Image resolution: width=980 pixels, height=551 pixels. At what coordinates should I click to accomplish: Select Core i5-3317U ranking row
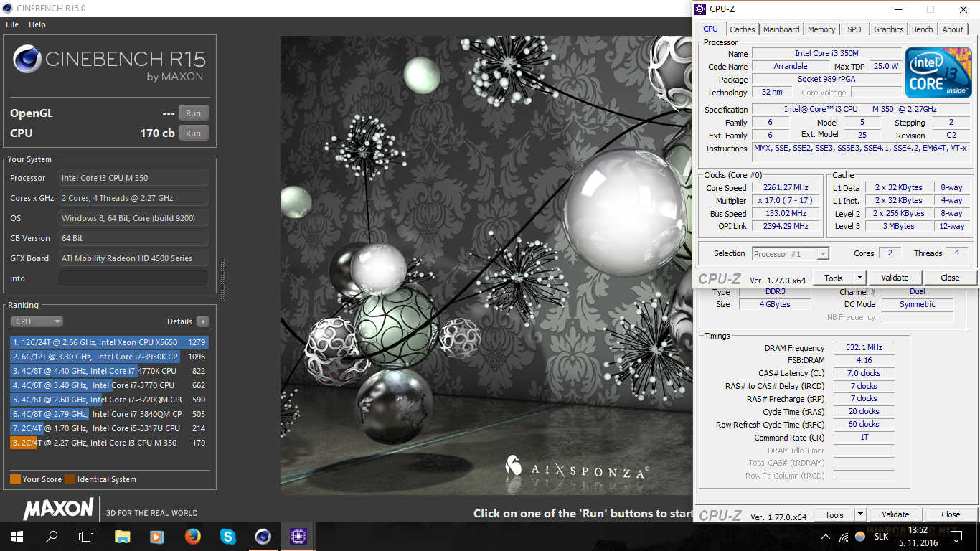pyautogui.click(x=109, y=428)
